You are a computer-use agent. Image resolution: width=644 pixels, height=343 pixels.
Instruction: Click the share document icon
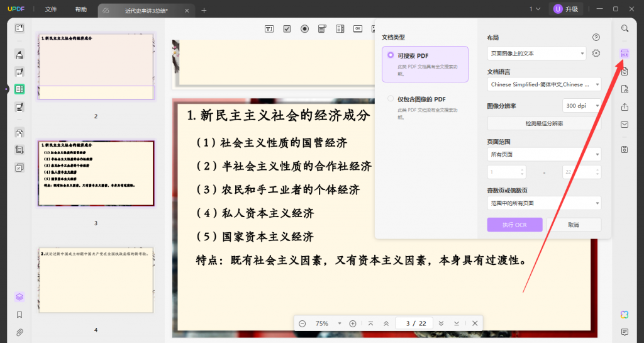point(625,107)
